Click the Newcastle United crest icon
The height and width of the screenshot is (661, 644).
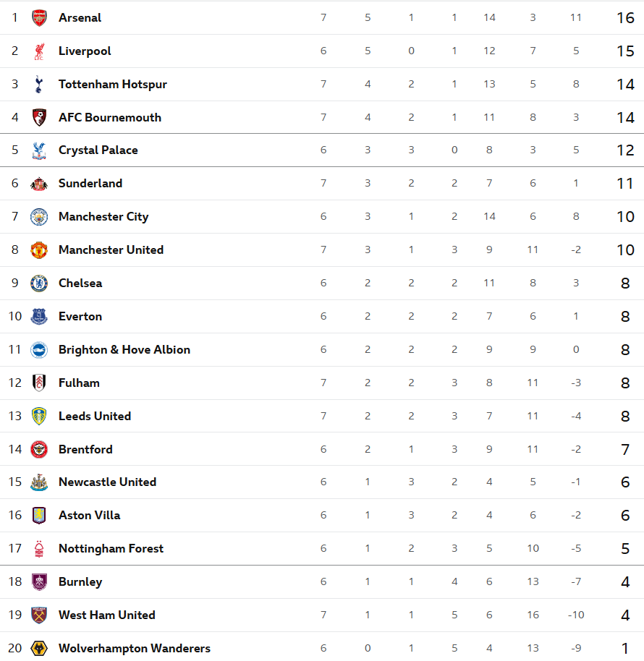39,482
